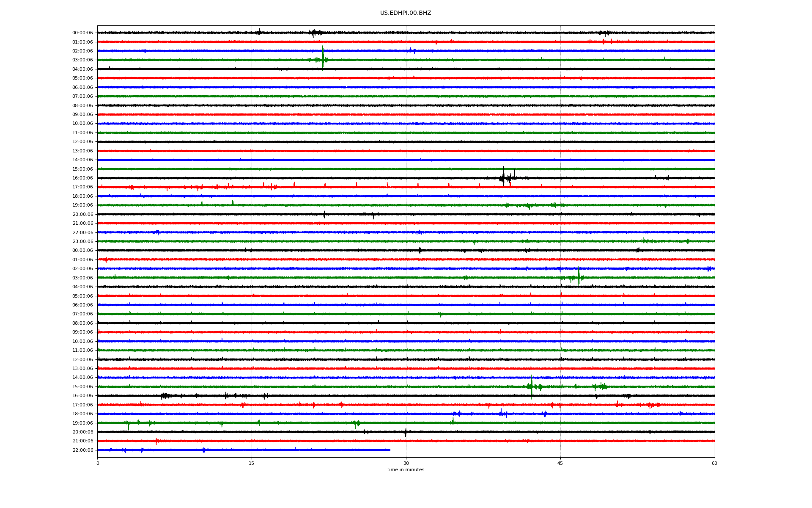
Task: Click the x-axis tick label 60
Action: 714,463
